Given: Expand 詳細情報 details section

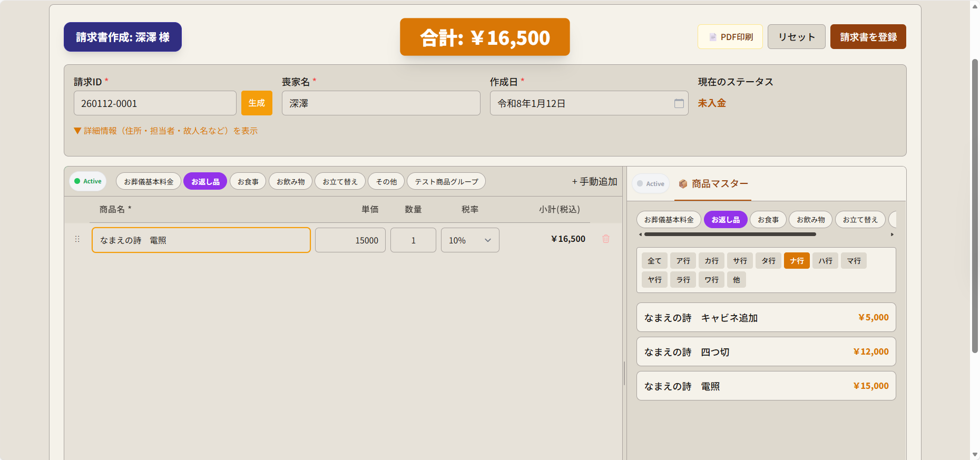Looking at the screenshot, I should pyautogui.click(x=165, y=131).
